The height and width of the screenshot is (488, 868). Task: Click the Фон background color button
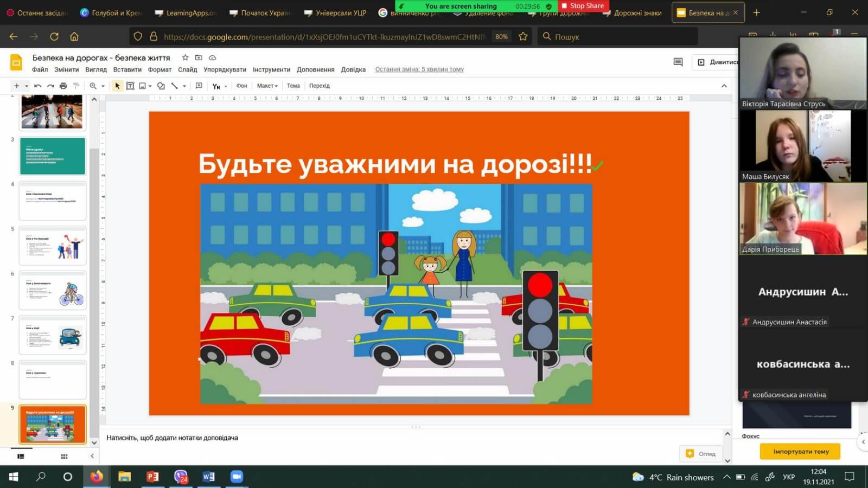pos(241,86)
